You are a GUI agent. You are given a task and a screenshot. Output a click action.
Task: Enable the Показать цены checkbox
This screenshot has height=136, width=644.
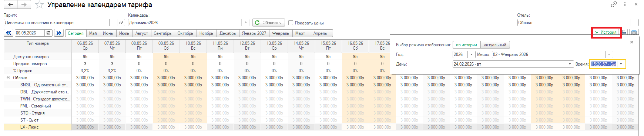tap(291, 23)
